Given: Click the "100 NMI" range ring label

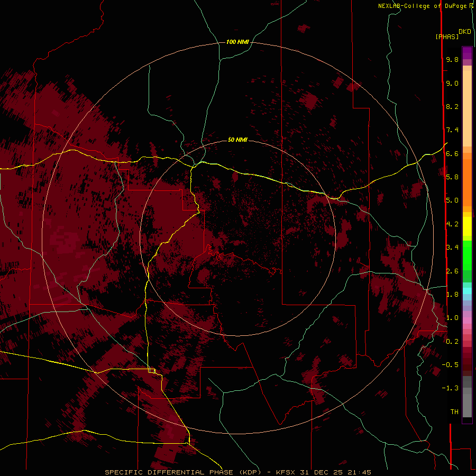Looking at the screenshot, I should point(237,42).
